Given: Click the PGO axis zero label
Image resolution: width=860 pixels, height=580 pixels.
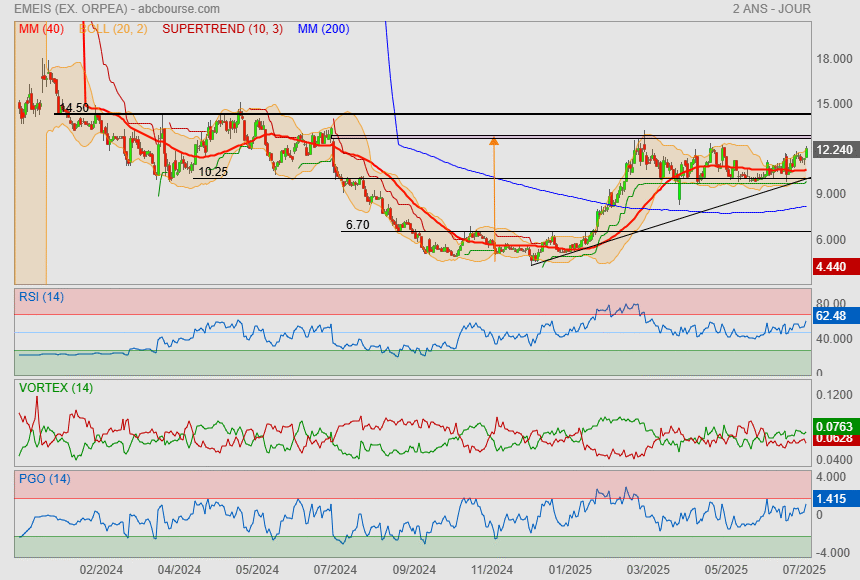Looking at the screenshot, I should click(x=819, y=515).
